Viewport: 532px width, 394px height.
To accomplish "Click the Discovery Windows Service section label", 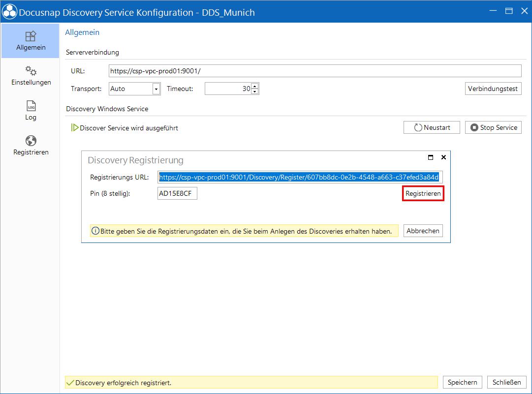I will [107, 109].
